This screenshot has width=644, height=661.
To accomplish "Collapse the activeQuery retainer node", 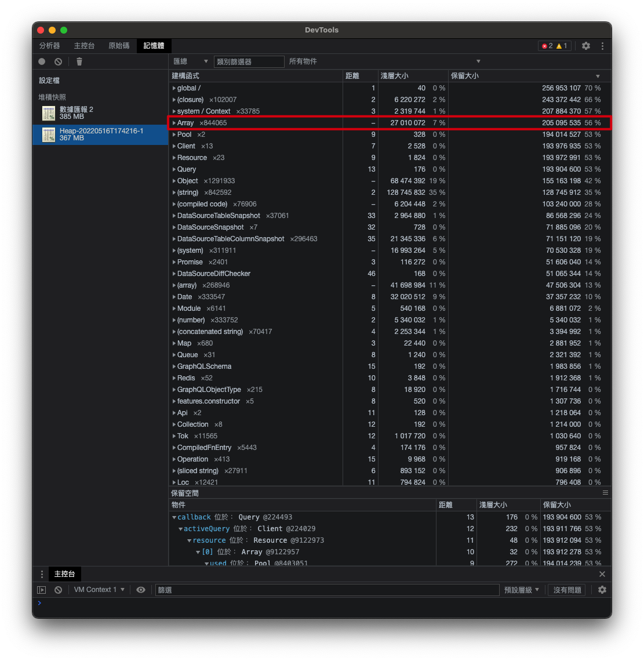I will pyautogui.click(x=181, y=529).
